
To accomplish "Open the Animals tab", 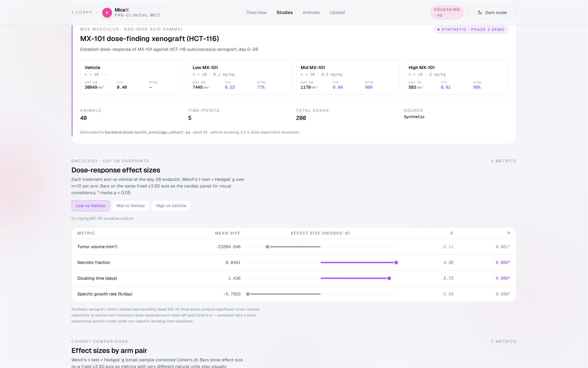I will tap(311, 13).
